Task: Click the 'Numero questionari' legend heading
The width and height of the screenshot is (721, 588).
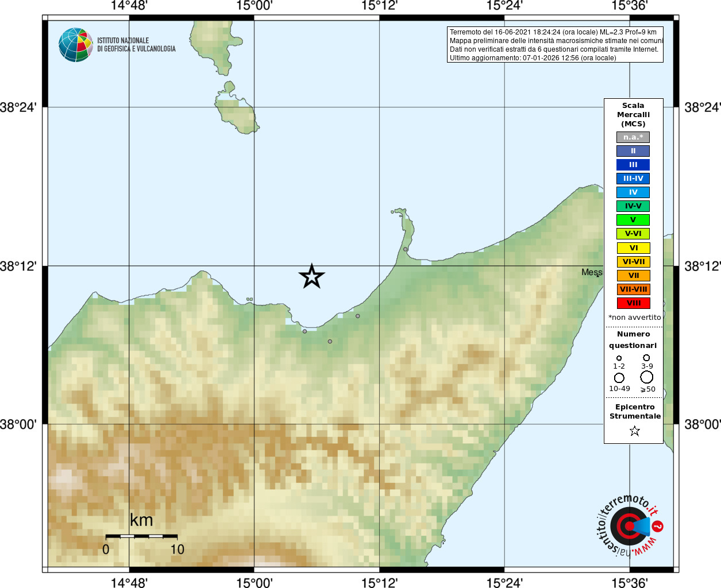Action: coord(633,340)
